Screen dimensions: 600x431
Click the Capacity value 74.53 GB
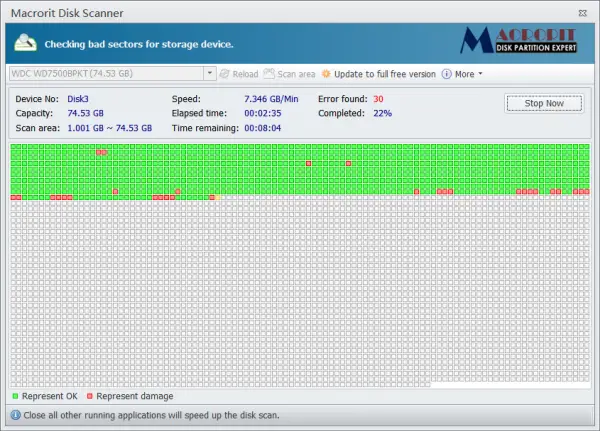click(x=85, y=113)
